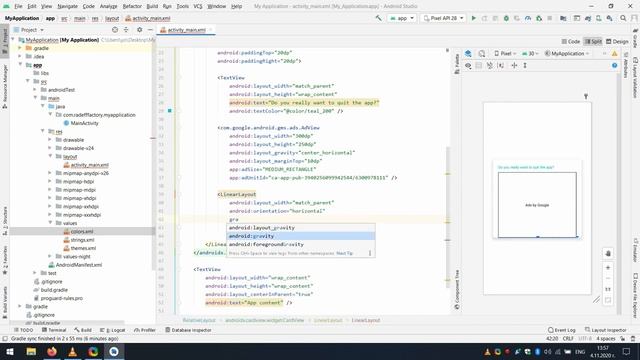Switch editor to Split view mode

click(593, 42)
